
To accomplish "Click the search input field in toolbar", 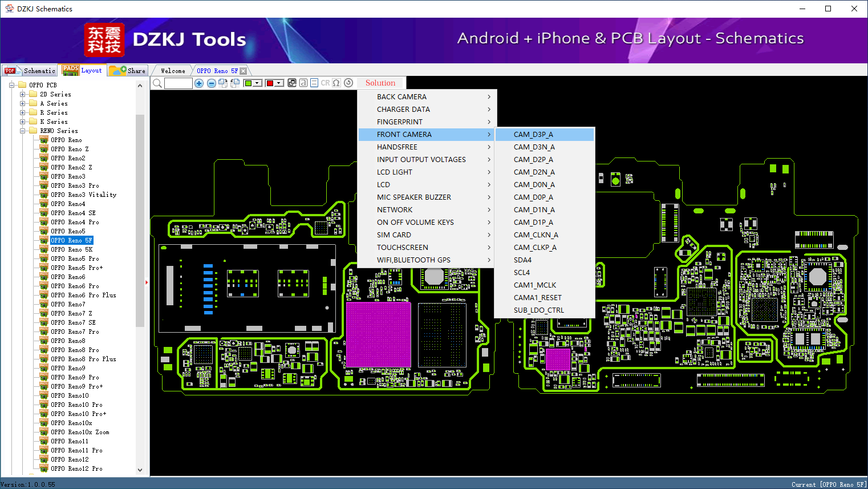I will (x=179, y=83).
